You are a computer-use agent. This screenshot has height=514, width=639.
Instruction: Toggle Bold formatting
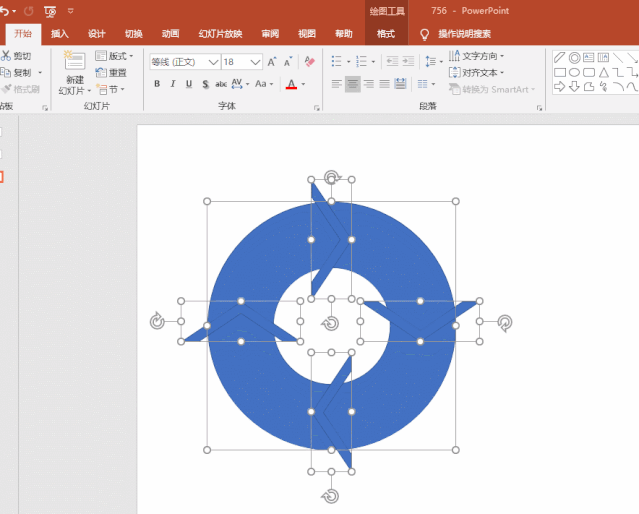[157, 85]
